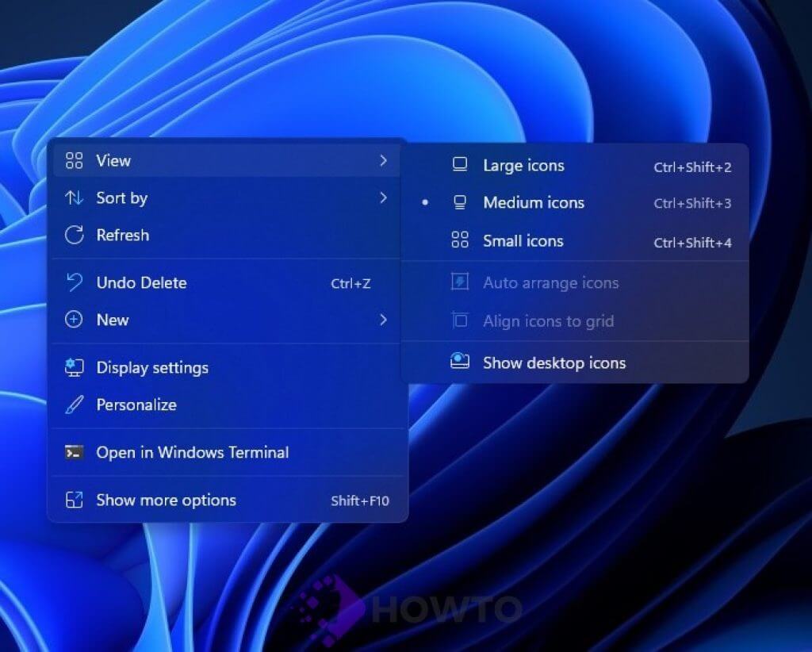Click the Align icons to grid icon
Viewport: 812px width, 652px height.
(460, 320)
